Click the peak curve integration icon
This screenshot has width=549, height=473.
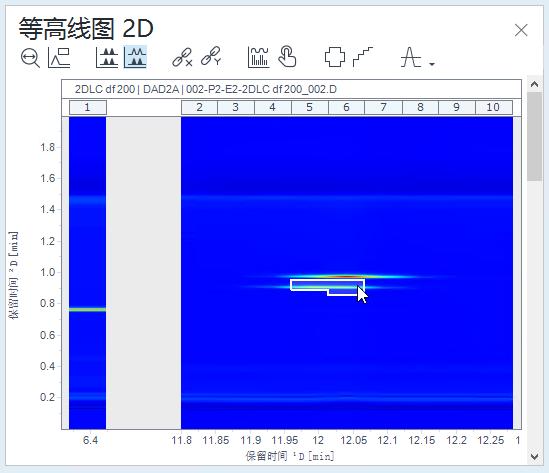pos(411,57)
